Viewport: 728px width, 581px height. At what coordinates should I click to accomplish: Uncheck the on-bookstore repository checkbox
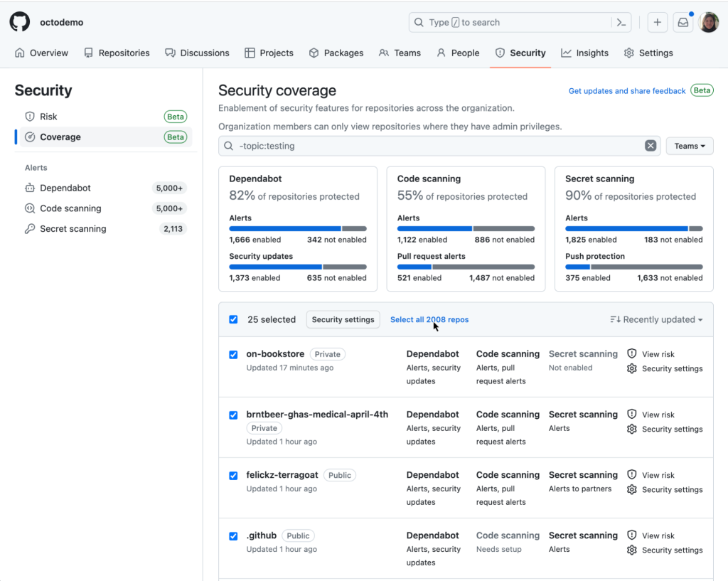(233, 355)
